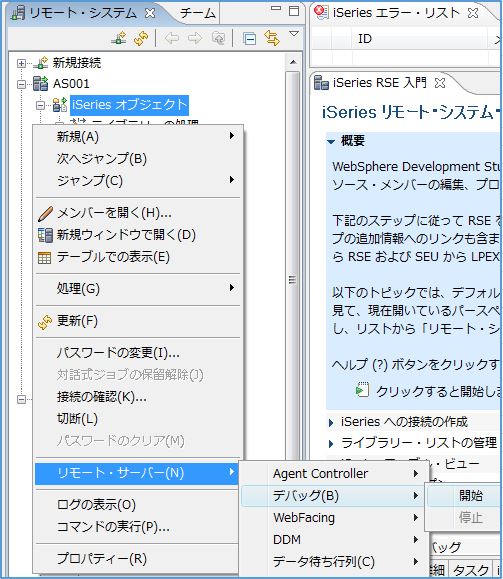Select the iSeries RSE 入門 tab

click(x=380, y=82)
